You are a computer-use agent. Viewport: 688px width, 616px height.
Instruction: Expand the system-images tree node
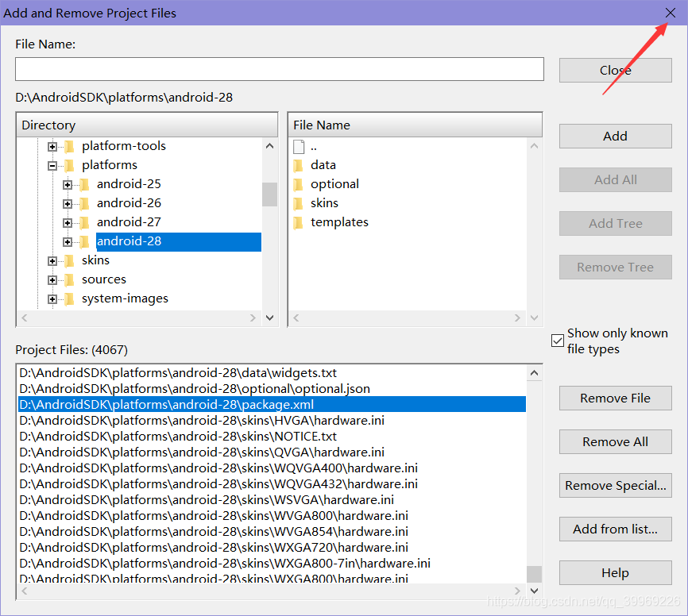point(52,299)
